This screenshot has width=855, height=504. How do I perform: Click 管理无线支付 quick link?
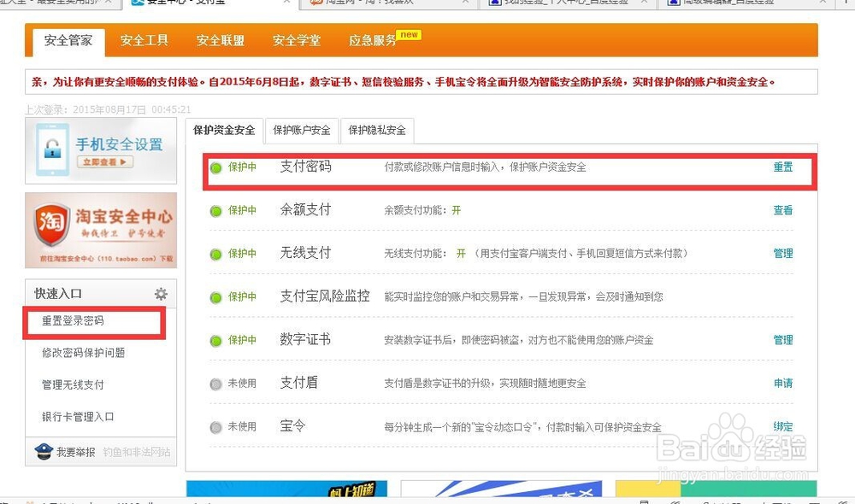coord(73,384)
